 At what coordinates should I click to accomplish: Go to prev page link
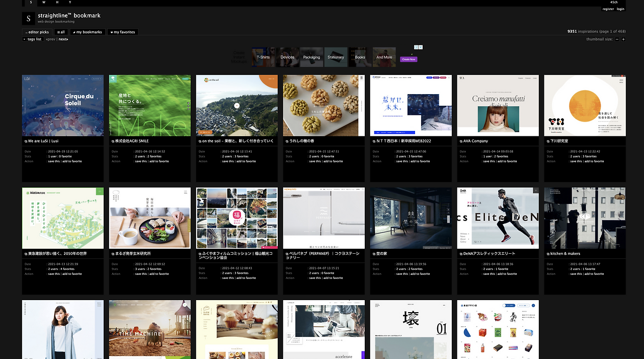coord(50,39)
